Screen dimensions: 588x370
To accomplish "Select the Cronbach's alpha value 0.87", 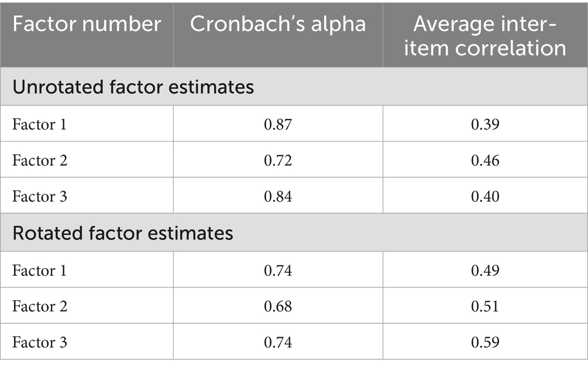I will pyautogui.click(x=278, y=124).
